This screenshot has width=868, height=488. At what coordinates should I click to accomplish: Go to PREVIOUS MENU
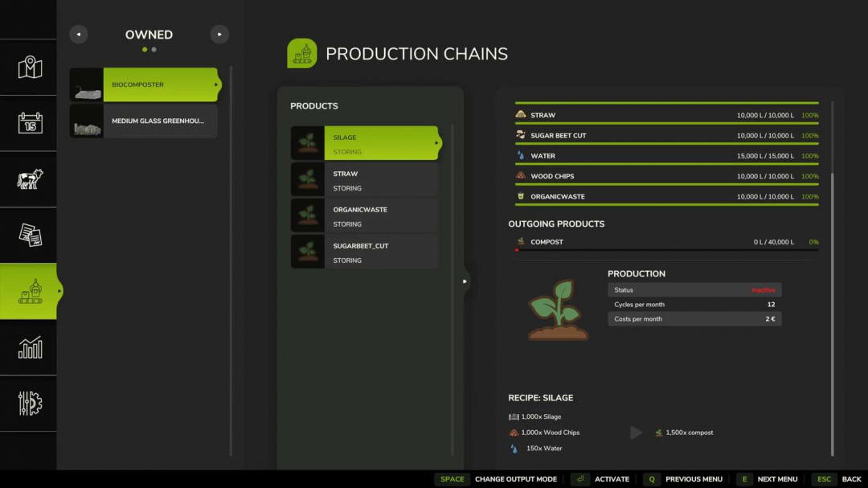coord(694,478)
